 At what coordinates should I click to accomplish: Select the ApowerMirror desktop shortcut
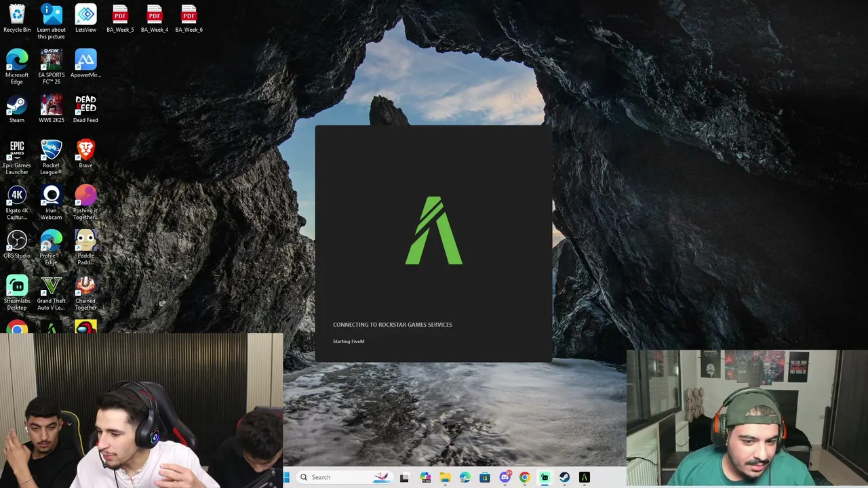[x=85, y=63]
